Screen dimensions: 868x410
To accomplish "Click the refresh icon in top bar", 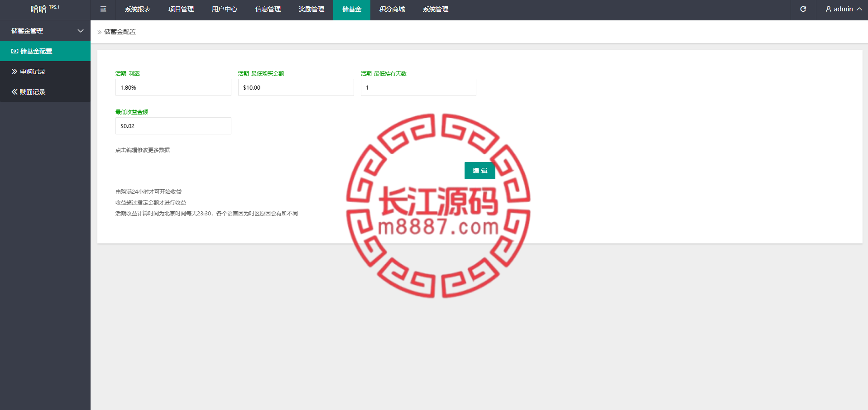I will (803, 9).
